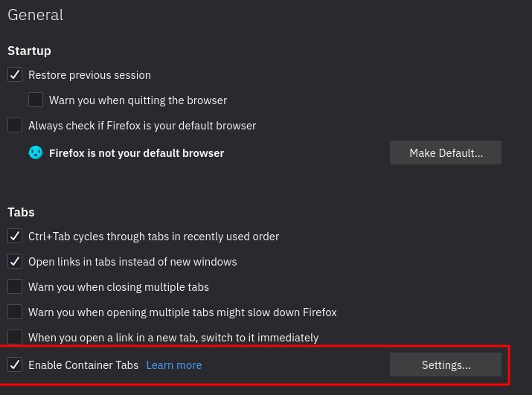Disable Ctrl+Tab recently used order checkbox
Image resolution: width=532 pixels, height=395 pixels.
15,236
